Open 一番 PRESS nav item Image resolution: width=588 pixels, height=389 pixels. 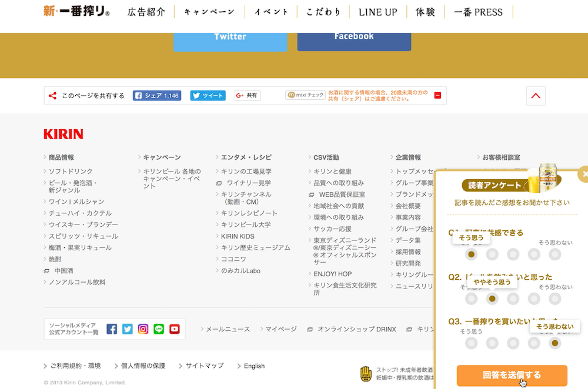click(479, 12)
